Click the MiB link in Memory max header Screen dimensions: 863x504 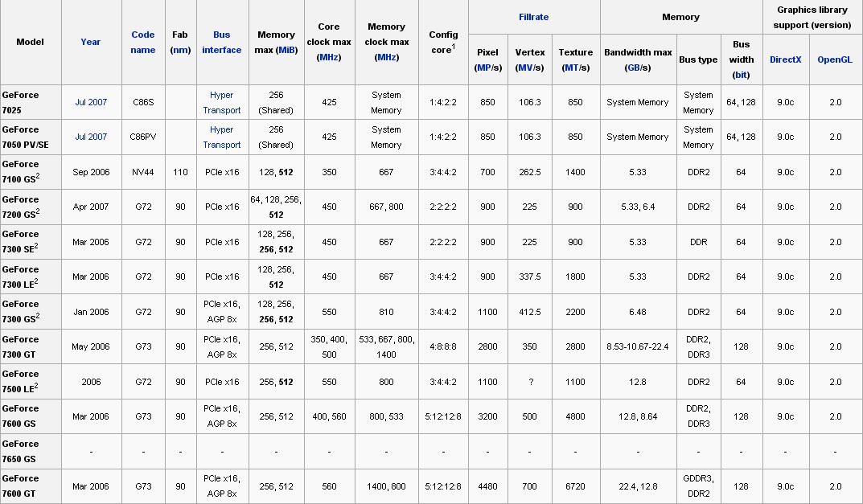pos(287,50)
